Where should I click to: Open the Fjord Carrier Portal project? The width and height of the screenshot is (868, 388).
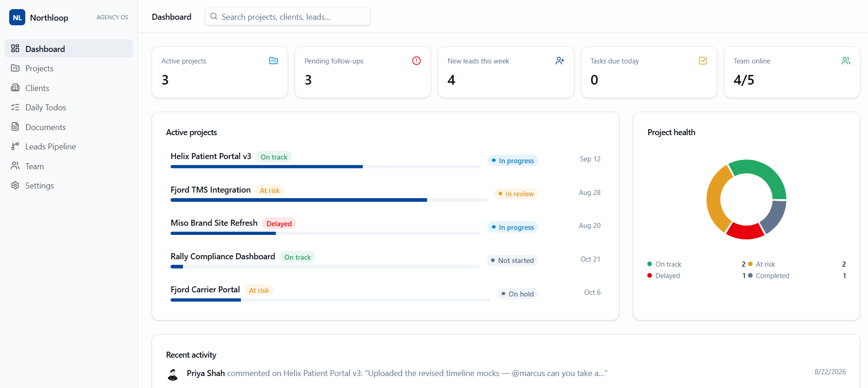[205, 290]
